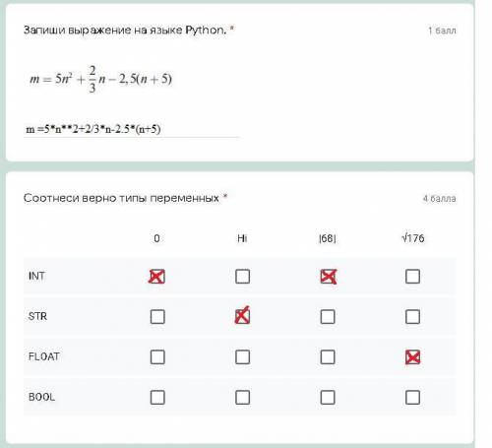Check the BOOL checkbox under column 0
This screenshot has width=492, height=448.
(x=157, y=398)
